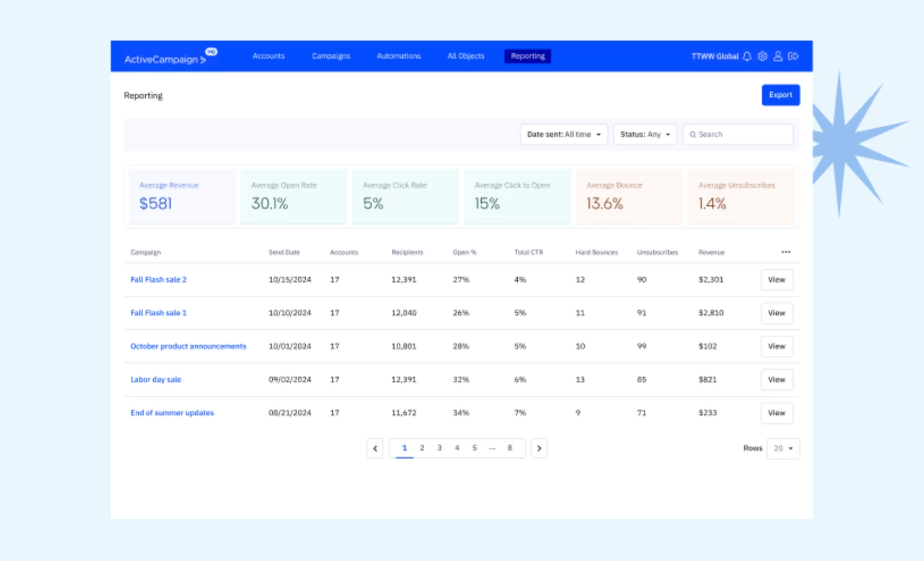Open the Labor day sale campaign link
This screenshot has height=561, width=924.
pyautogui.click(x=156, y=380)
